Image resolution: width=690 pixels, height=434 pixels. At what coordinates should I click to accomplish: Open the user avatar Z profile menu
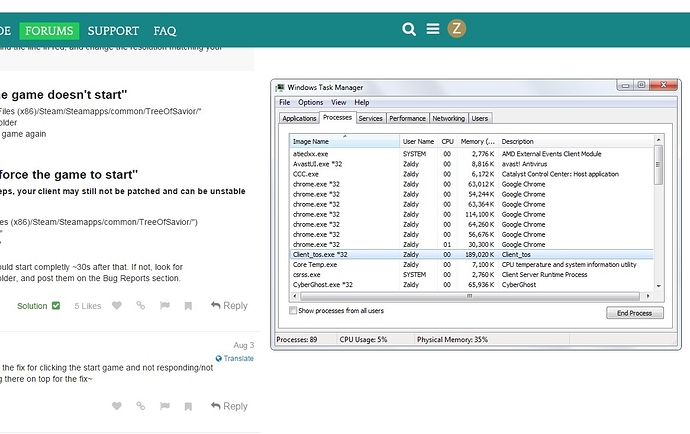[457, 29]
